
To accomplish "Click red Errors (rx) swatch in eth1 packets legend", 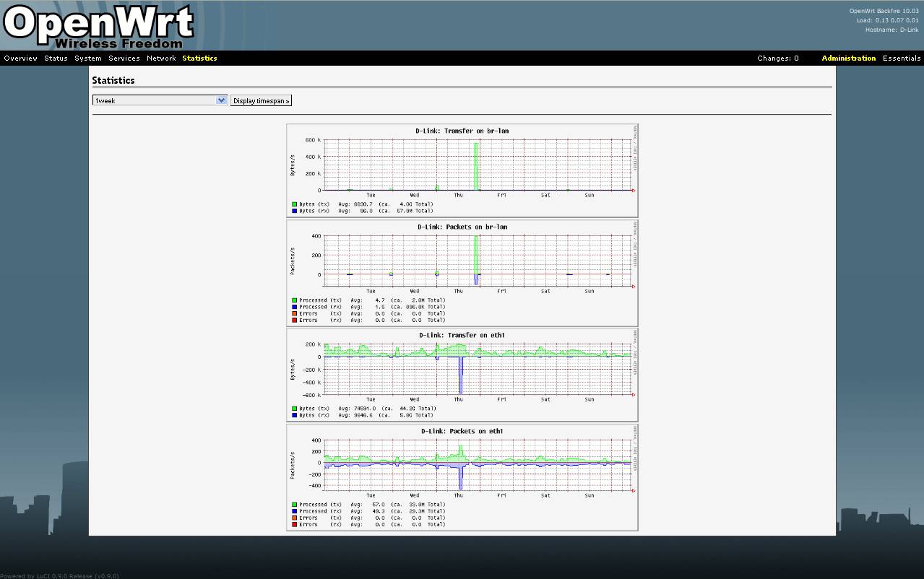I will 295,524.
